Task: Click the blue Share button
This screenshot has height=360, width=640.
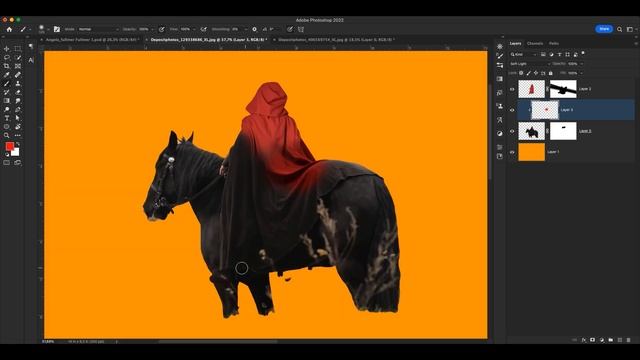Action: [604, 29]
